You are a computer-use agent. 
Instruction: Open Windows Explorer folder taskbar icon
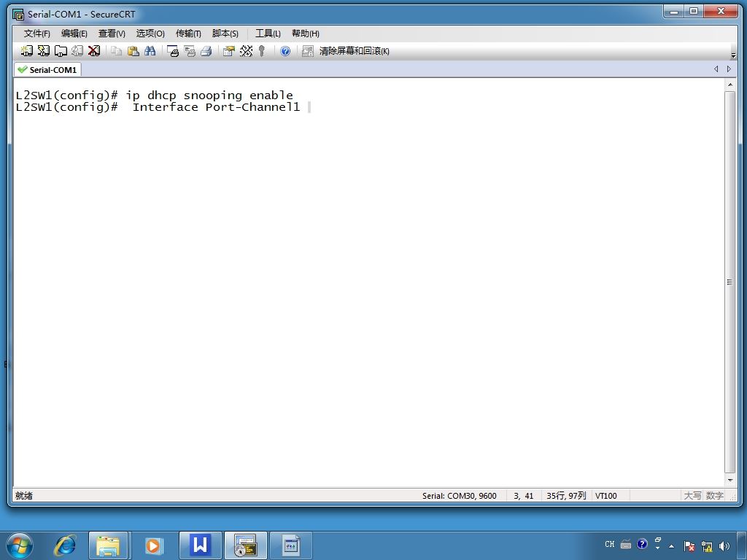coord(108,545)
